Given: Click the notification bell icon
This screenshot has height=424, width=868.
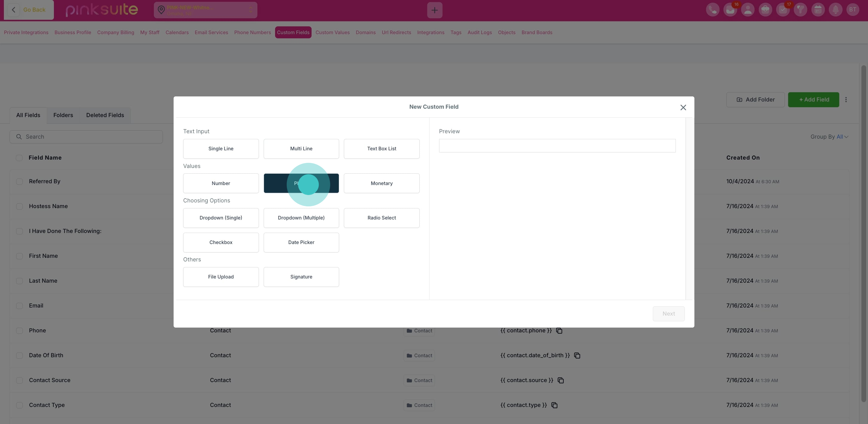Looking at the screenshot, I should click(x=835, y=10).
